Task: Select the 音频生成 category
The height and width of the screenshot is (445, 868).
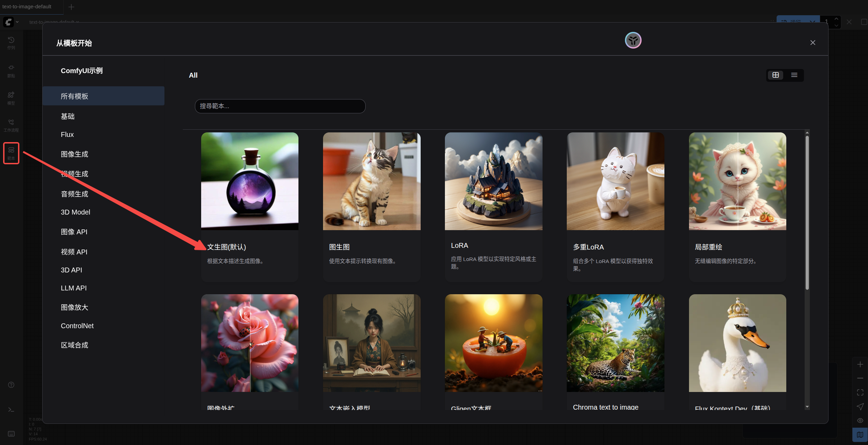Action: point(104,194)
